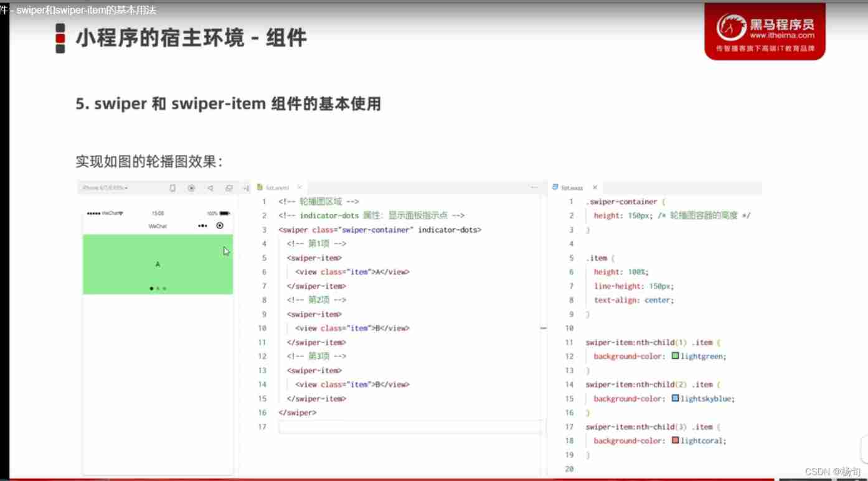
Task: Open the mini program capsule three-dots menu
Action: pyautogui.click(x=202, y=226)
